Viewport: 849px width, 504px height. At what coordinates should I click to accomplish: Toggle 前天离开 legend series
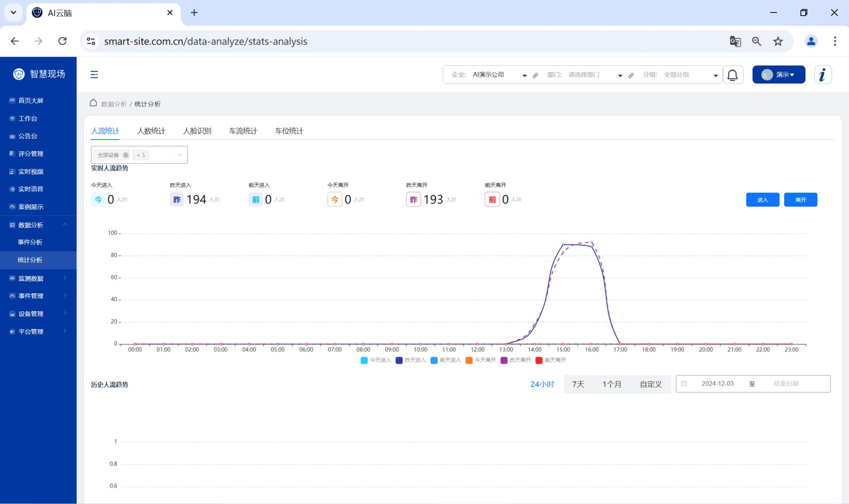tap(551, 360)
